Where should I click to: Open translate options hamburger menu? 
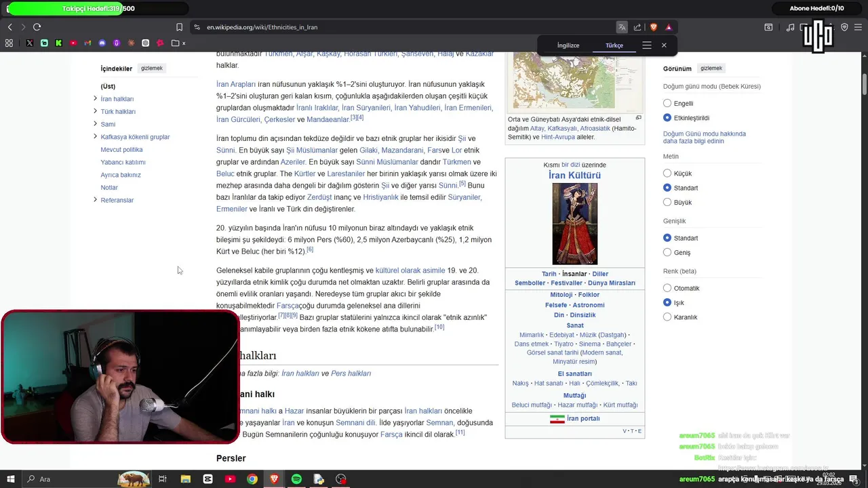click(x=647, y=45)
